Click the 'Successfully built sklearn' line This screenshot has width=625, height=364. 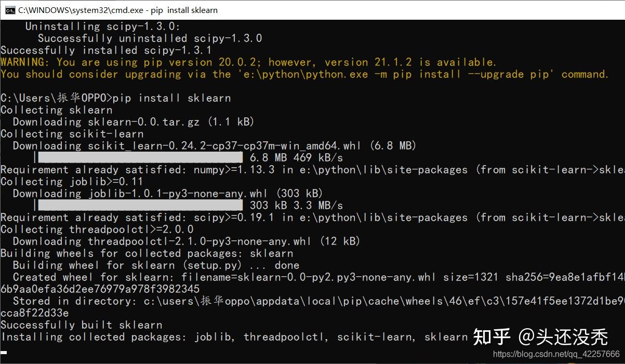(82, 325)
